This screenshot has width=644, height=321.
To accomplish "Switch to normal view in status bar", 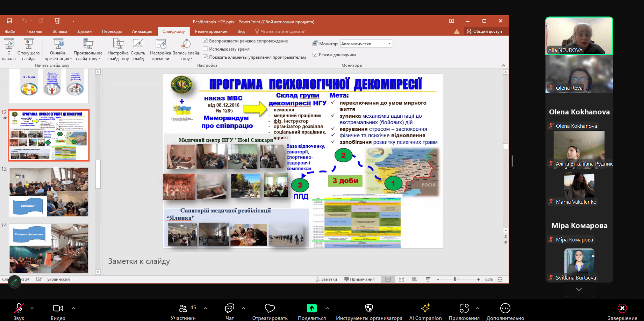I will pyautogui.click(x=388, y=279).
